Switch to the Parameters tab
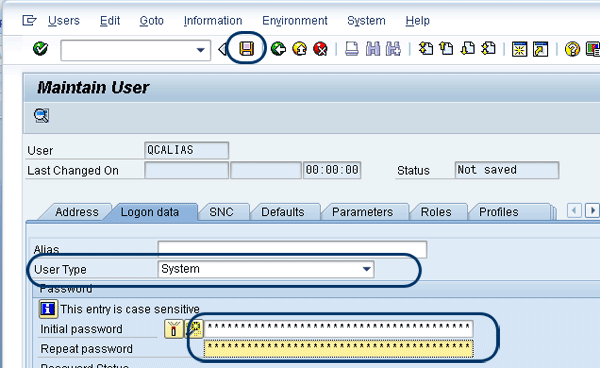The width and height of the screenshot is (600, 368). click(x=362, y=212)
